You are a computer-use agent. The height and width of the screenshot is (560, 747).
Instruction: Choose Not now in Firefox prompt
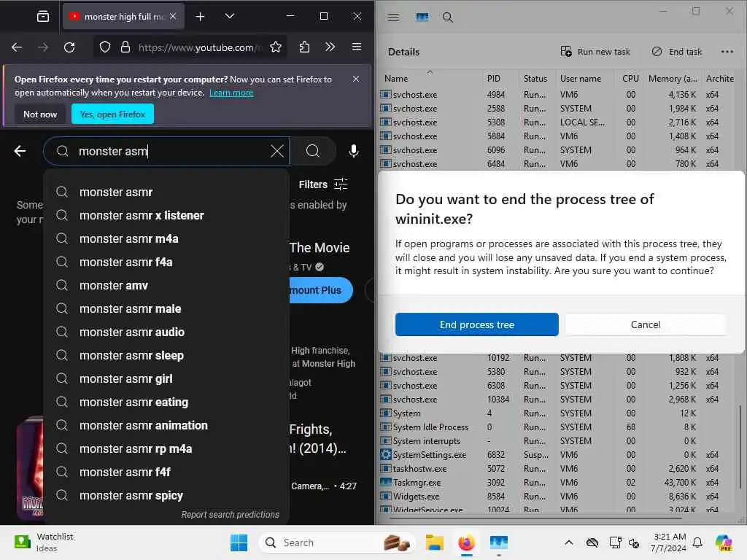[x=40, y=114]
